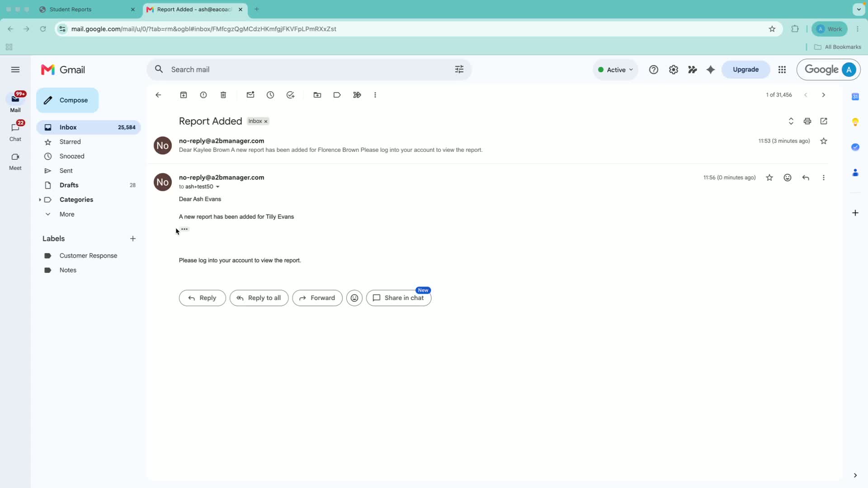
Task: Archive this conversation
Action: 184,95
